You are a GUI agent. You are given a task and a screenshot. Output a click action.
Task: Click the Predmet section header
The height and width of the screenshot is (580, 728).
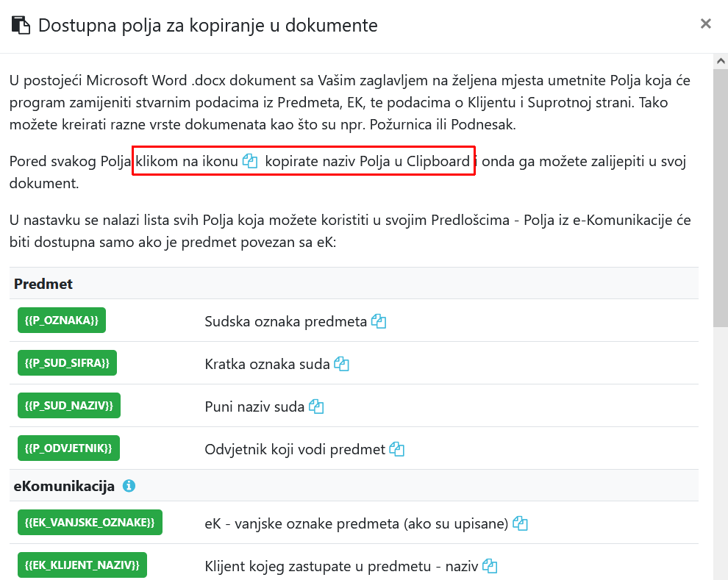43,284
